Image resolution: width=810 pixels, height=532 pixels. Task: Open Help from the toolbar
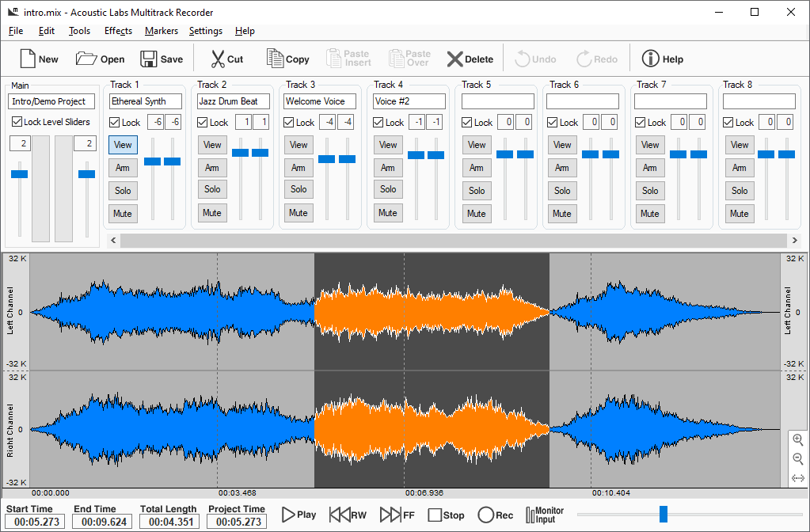[650, 59]
